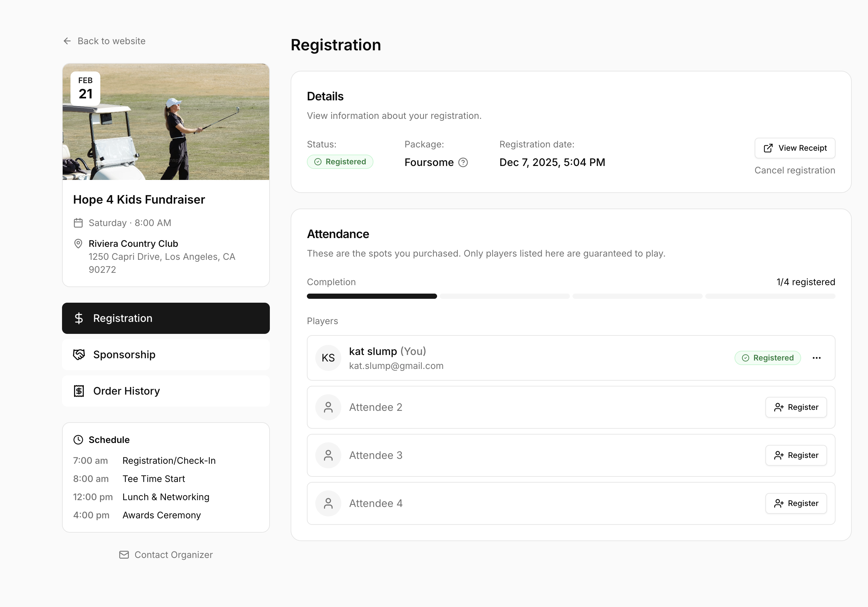Toggle the Registered status badge under Status
Screen dimensions: 868x607
tap(340, 161)
